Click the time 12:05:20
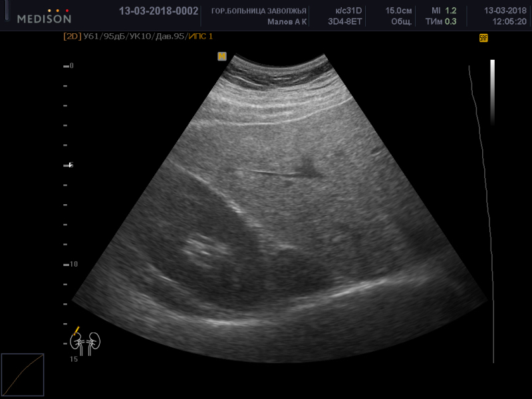Viewport: 532px width, 399px height. [509, 22]
